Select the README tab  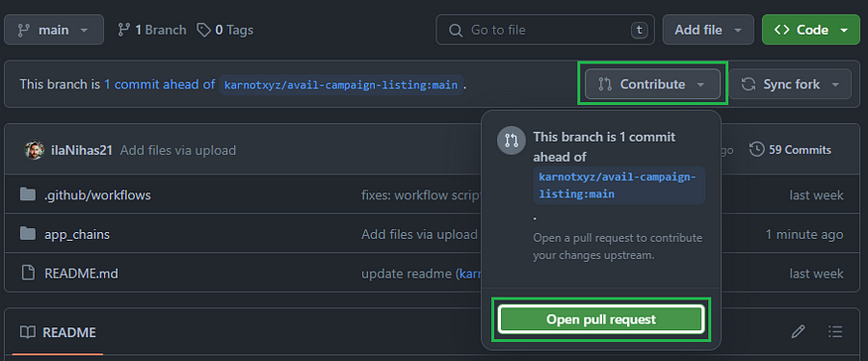click(x=59, y=333)
